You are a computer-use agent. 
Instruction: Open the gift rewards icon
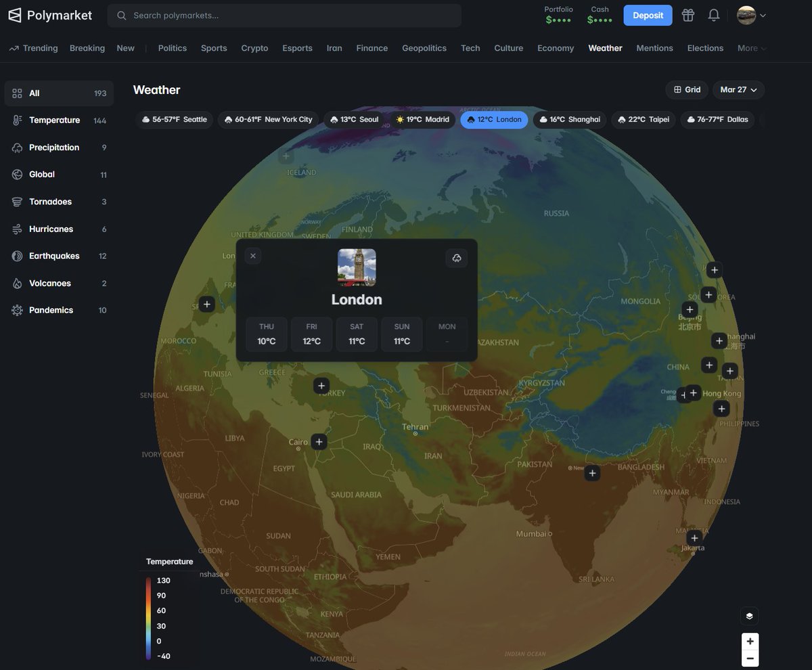(x=688, y=15)
